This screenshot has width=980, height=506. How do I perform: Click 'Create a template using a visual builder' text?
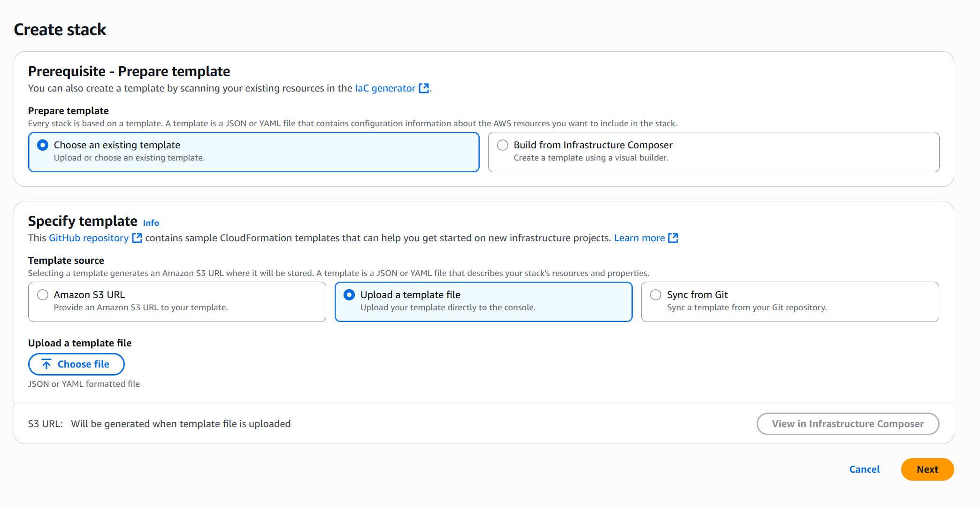coord(590,158)
